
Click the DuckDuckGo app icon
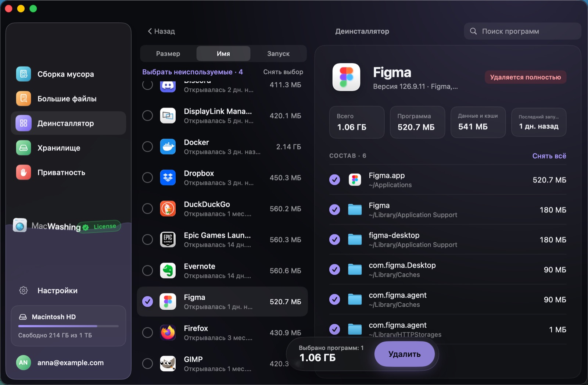pos(168,208)
